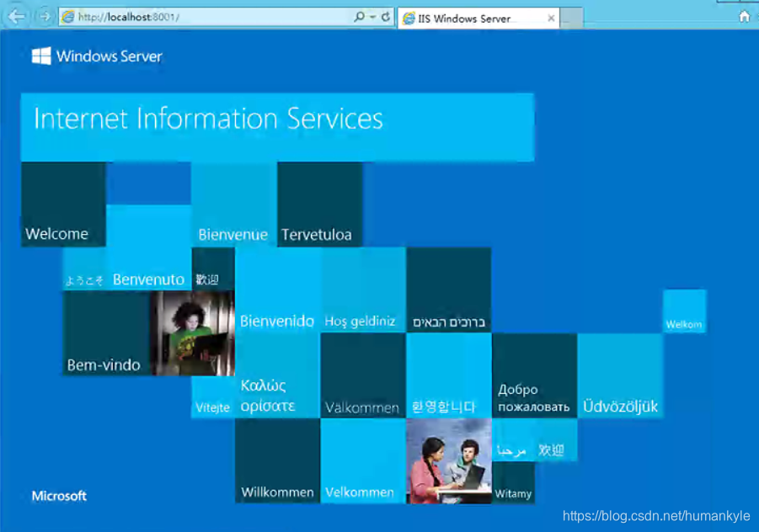
Task: Click the Refresh page icon
Action: pos(386,17)
